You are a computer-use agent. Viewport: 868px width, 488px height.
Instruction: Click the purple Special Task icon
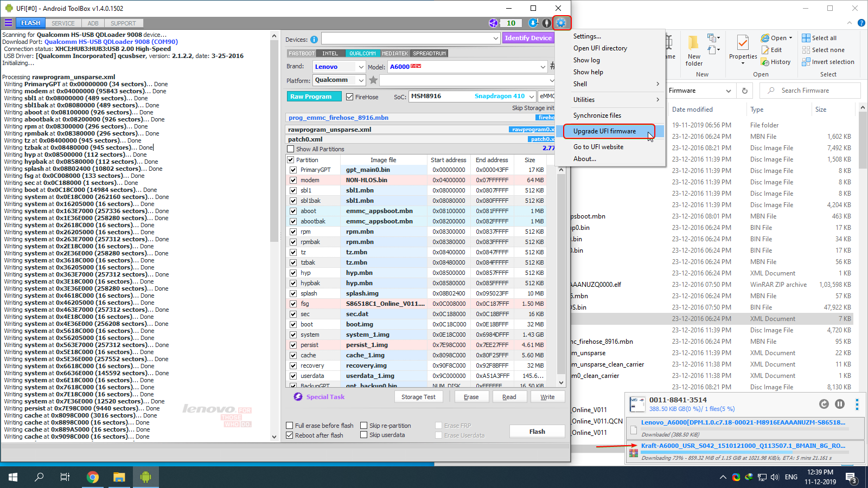pyautogui.click(x=298, y=397)
